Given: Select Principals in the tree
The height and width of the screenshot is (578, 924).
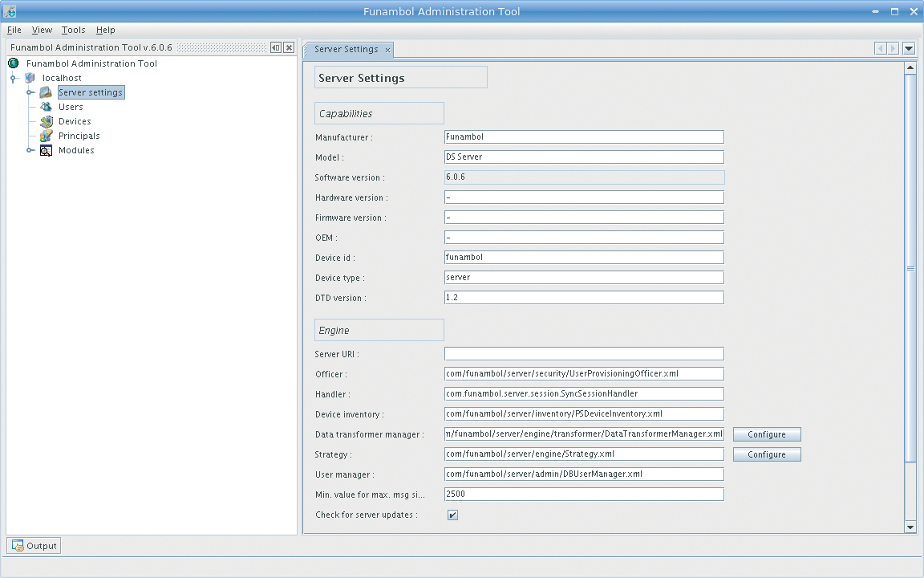Looking at the screenshot, I should tap(79, 136).
